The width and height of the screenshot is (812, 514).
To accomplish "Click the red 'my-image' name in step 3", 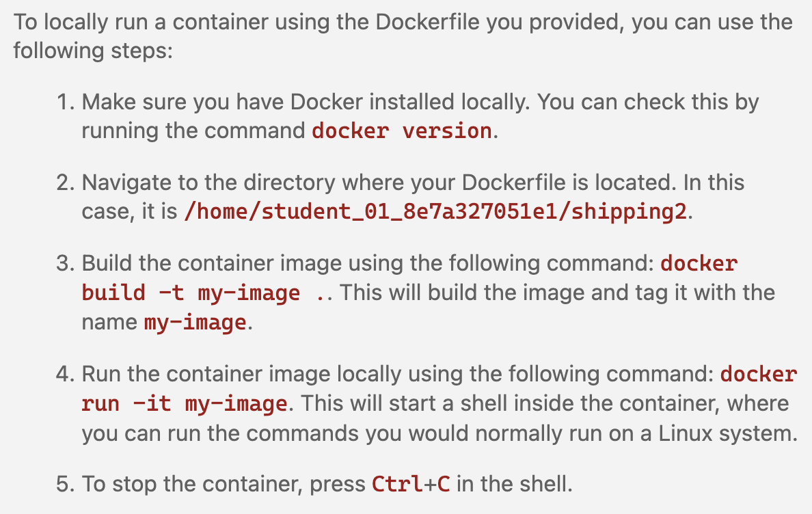I will (195, 323).
